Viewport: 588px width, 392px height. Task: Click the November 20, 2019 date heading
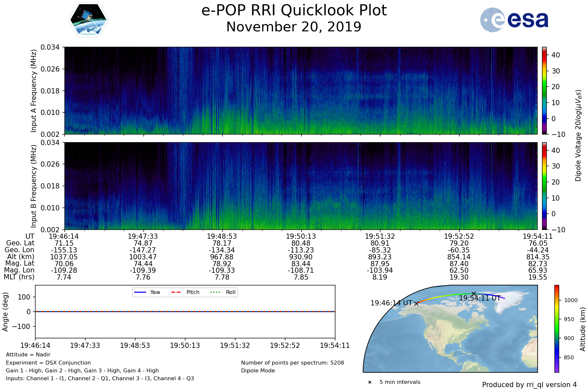pos(294,27)
